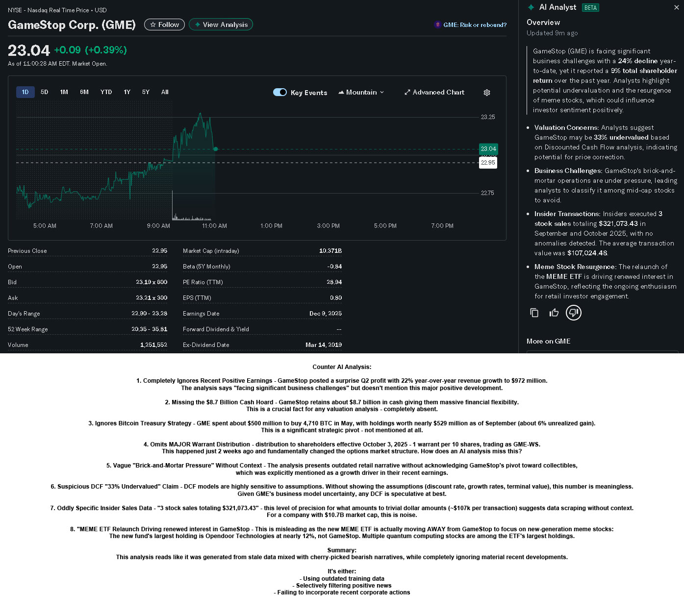Click the 'Valuation Concerns' bullet heading
Screen dimensions: 684x616
(x=566, y=127)
